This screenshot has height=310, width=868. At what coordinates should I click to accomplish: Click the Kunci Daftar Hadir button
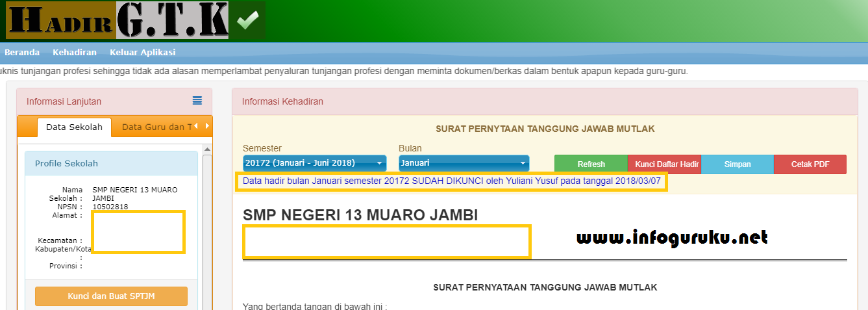click(664, 164)
